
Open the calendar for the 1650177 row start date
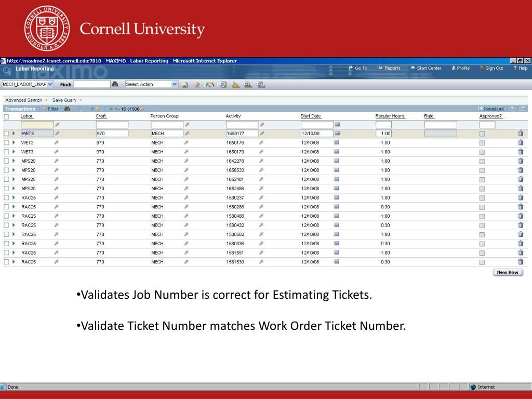[x=337, y=134]
